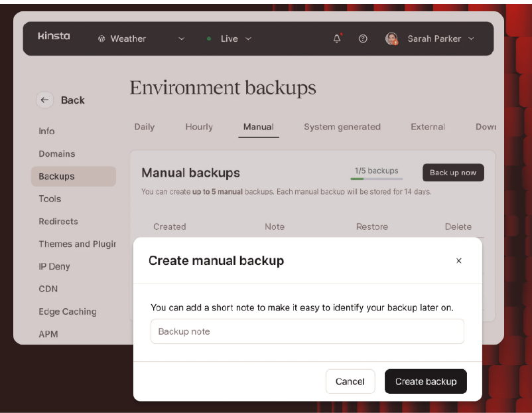Viewport: 532px width, 413px height.
Task: Open the notifications bell
Action: (337, 39)
